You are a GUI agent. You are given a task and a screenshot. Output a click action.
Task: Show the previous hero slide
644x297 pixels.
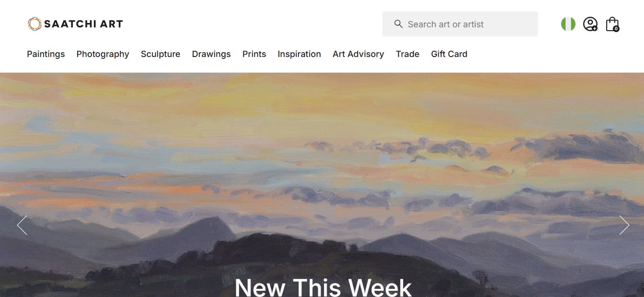click(x=22, y=225)
